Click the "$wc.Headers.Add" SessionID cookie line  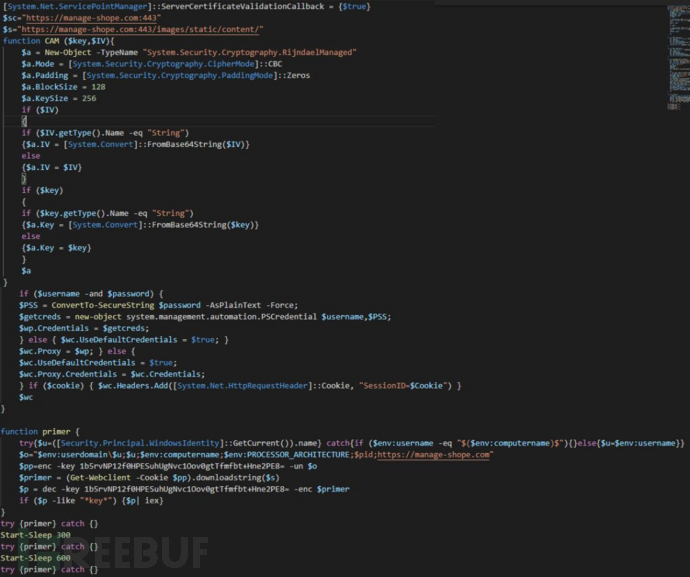(240, 386)
